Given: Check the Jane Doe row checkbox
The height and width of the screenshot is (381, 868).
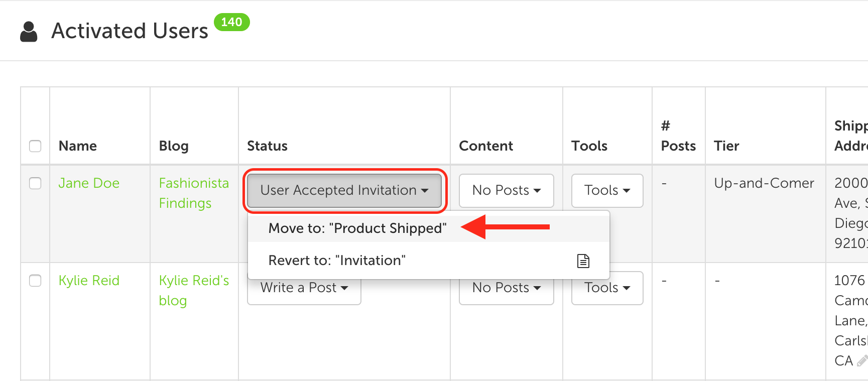Looking at the screenshot, I should [35, 183].
